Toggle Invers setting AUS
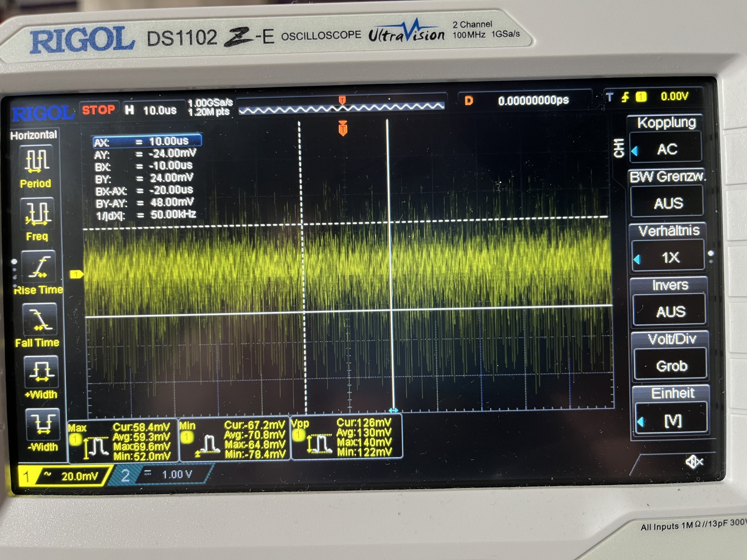This screenshot has width=747, height=560. tap(670, 311)
